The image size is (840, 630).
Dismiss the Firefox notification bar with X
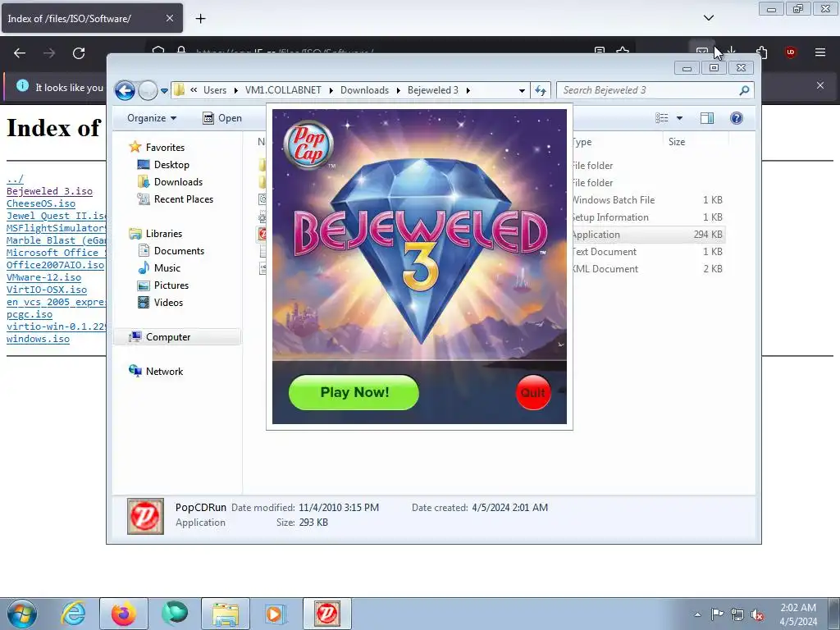point(819,85)
